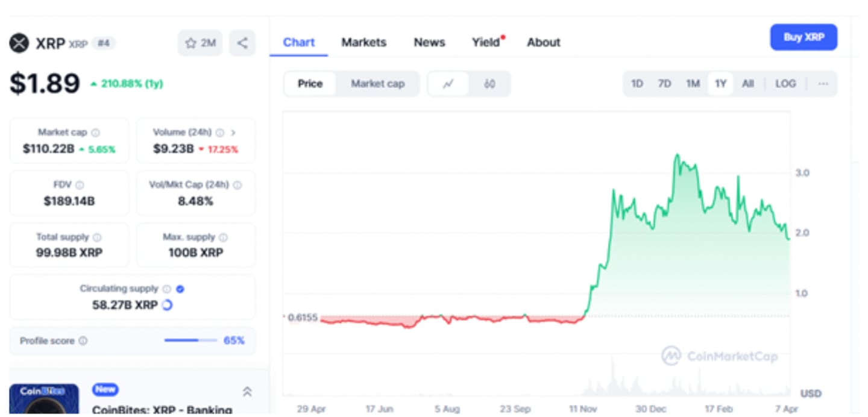
Task: Switch chart view to Market cap
Action: [378, 84]
